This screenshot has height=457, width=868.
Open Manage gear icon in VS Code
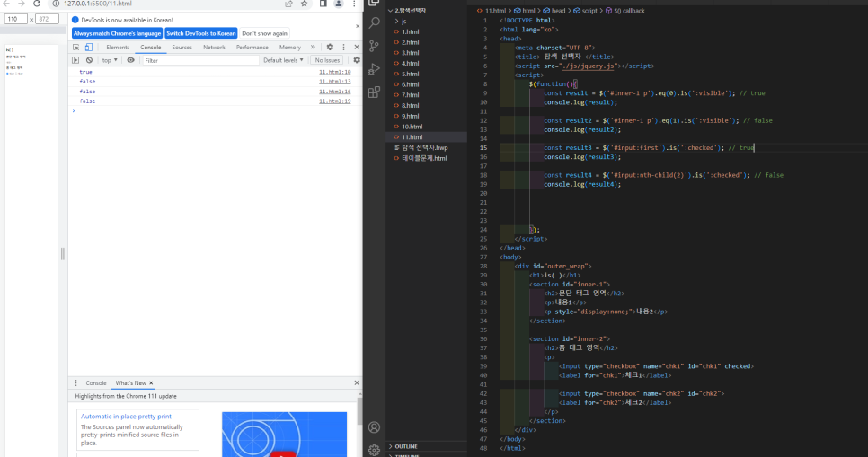click(374, 450)
